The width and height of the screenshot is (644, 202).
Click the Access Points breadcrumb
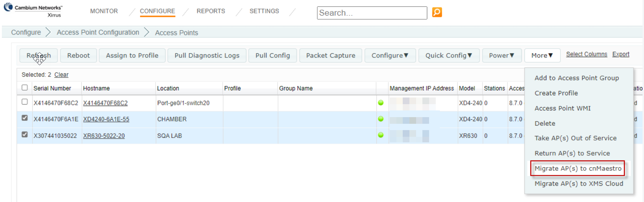pyautogui.click(x=177, y=33)
